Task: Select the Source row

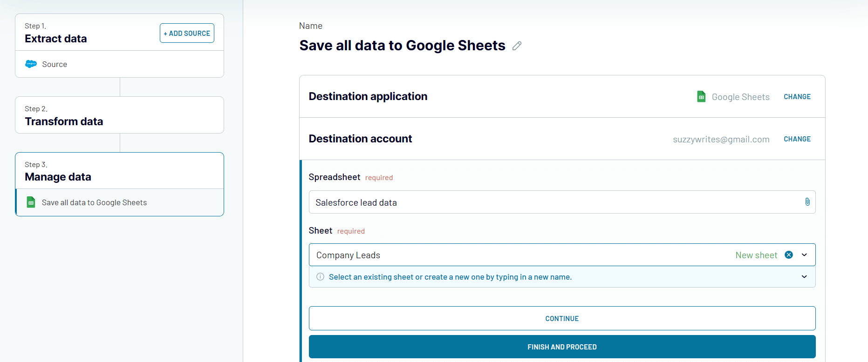Action: click(x=119, y=64)
